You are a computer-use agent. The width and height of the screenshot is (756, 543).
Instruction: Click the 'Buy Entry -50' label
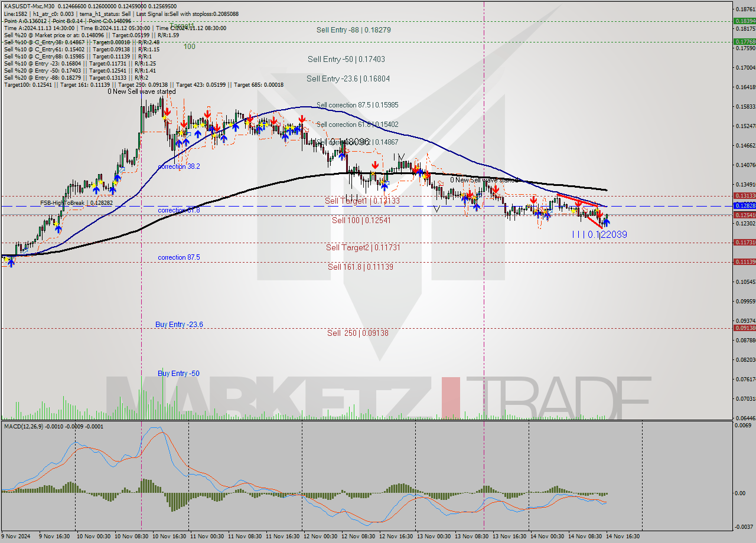coord(177,374)
